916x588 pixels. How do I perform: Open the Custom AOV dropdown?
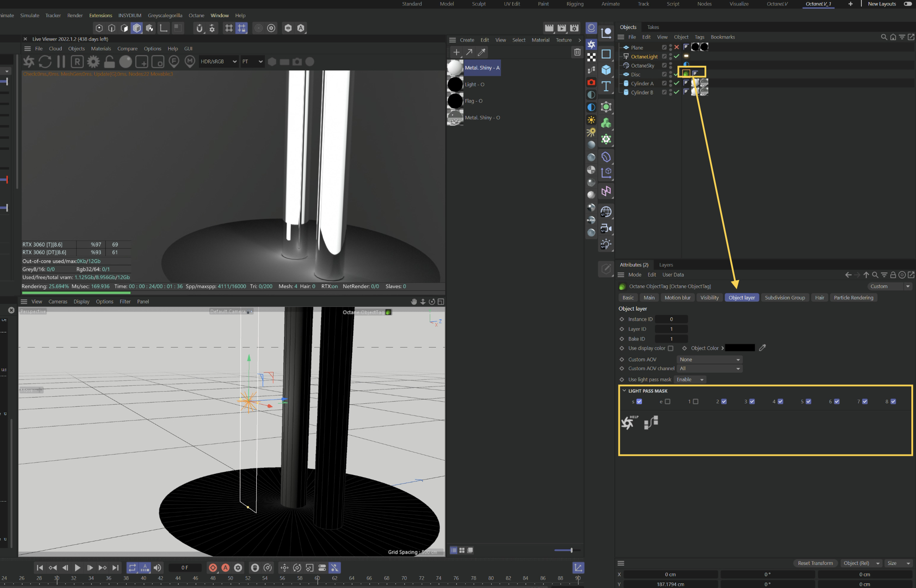[709, 360]
